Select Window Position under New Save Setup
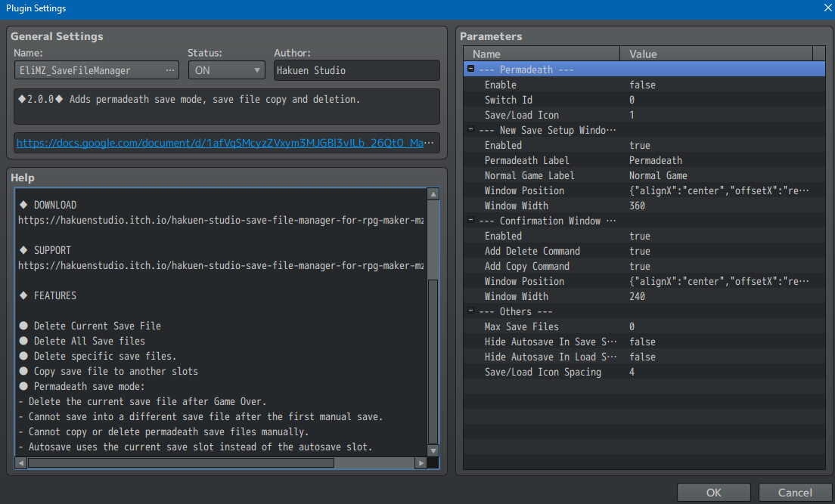This screenshot has height=504, width=835. point(644,190)
